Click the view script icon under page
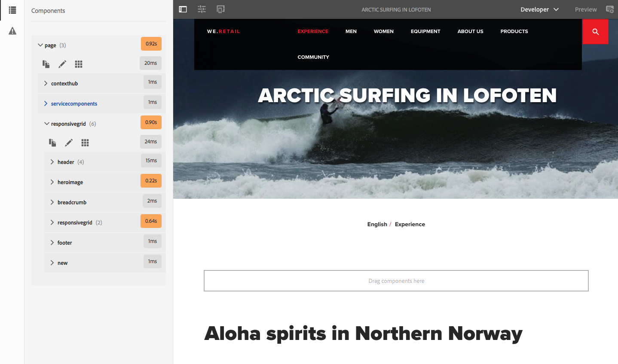Image resolution: width=618 pixels, height=364 pixels. (x=46, y=64)
